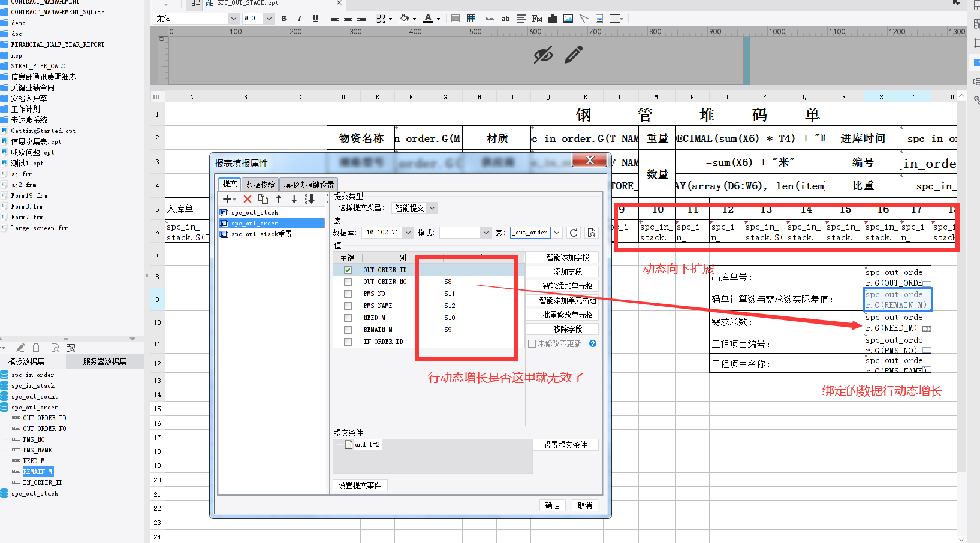Viewport: 980px width, 543px height.
Task: Move selected submit item up
Action: 279,199
